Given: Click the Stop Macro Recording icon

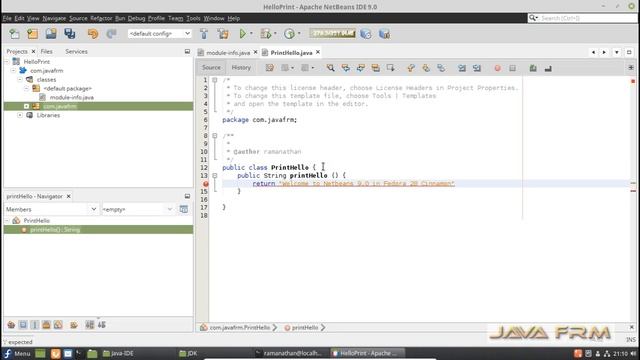Looking at the screenshot, I should (513, 68).
